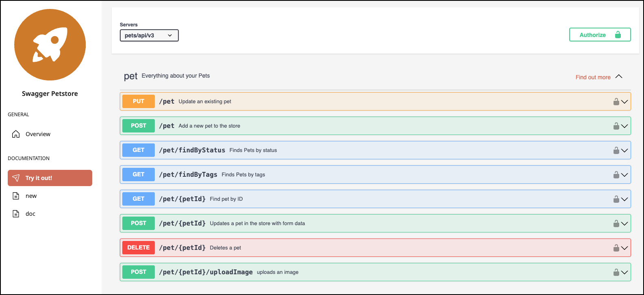Click the lock icon on PUT /pet row
Image resolution: width=644 pixels, height=295 pixels.
point(616,102)
